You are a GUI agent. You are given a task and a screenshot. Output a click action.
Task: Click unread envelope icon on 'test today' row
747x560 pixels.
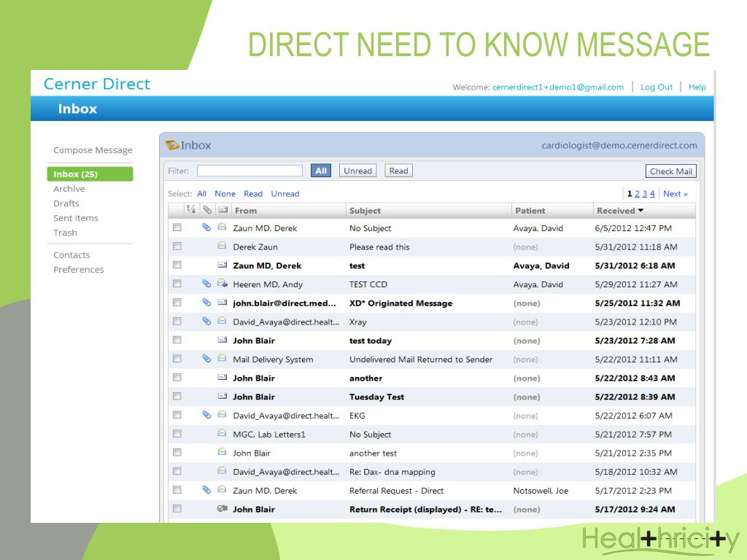coord(222,340)
